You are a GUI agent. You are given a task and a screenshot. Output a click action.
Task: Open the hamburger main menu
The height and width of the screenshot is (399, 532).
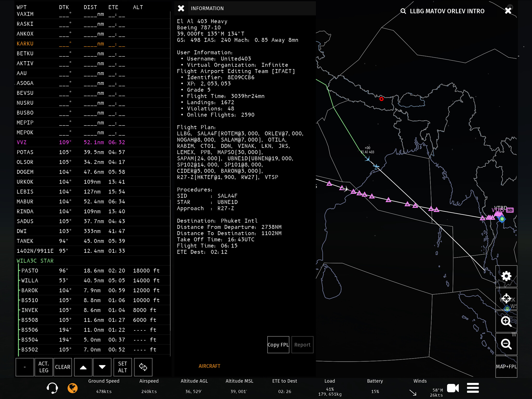(x=473, y=388)
